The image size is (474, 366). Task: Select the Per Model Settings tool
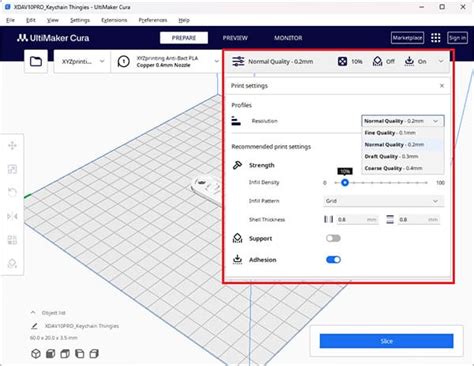(x=12, y=240)
